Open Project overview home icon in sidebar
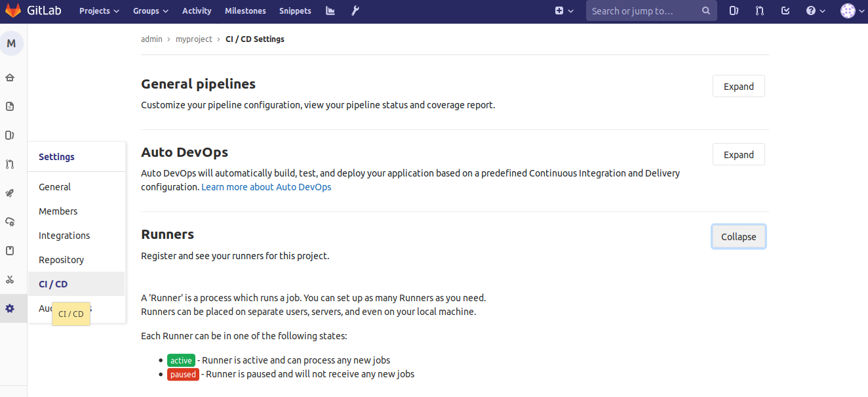 (10, 77)
